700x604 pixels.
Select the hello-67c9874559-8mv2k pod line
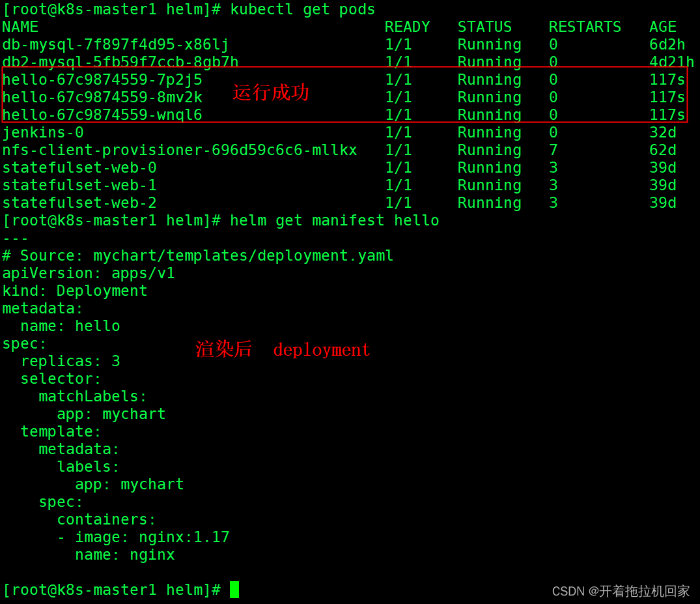pyautogui.click(x=343, y=97)
